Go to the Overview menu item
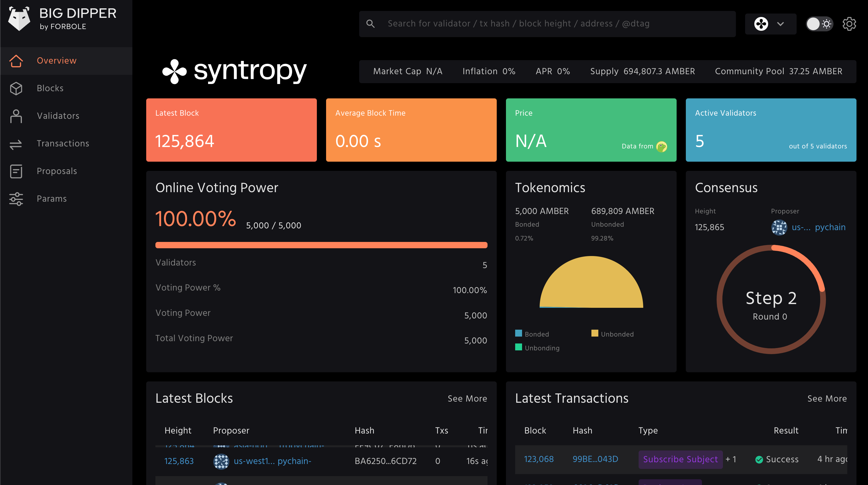 56,61
